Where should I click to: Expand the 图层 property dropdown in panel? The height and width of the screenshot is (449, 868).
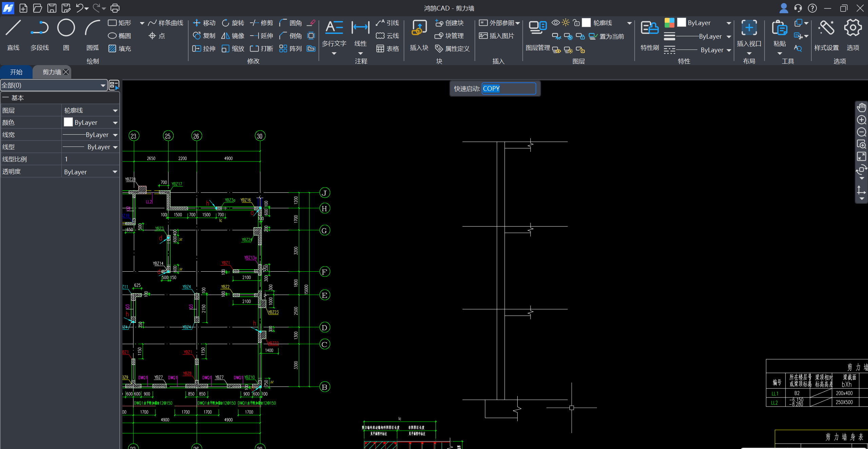[x=115, y=111]
